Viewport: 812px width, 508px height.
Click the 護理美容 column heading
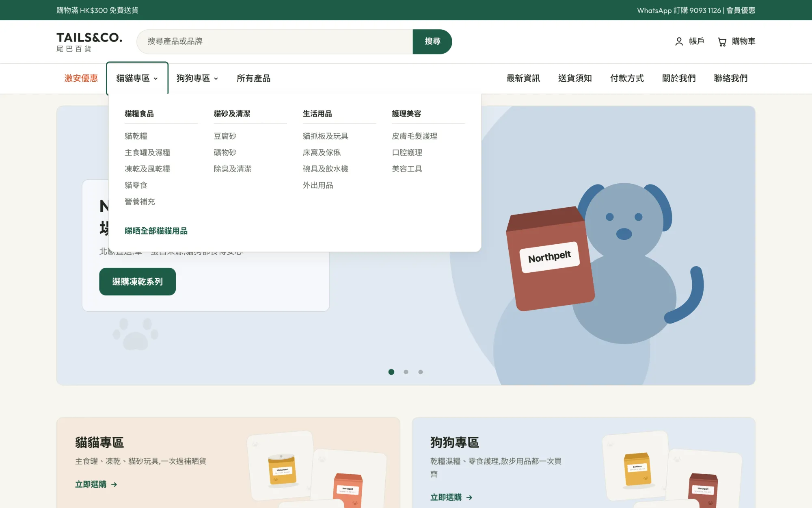coord(406,114)
